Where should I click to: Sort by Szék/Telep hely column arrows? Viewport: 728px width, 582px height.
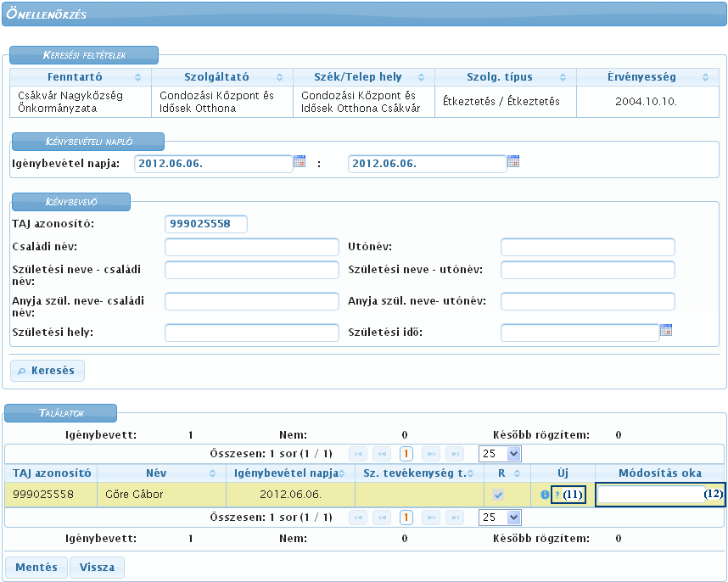(421, 77)
